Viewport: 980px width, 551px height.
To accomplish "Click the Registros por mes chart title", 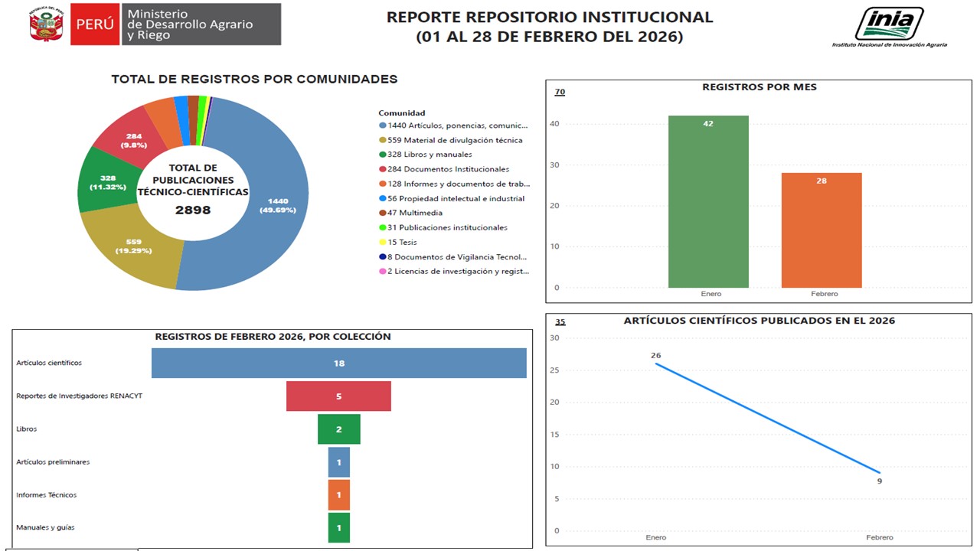I will tap(759, 87).
